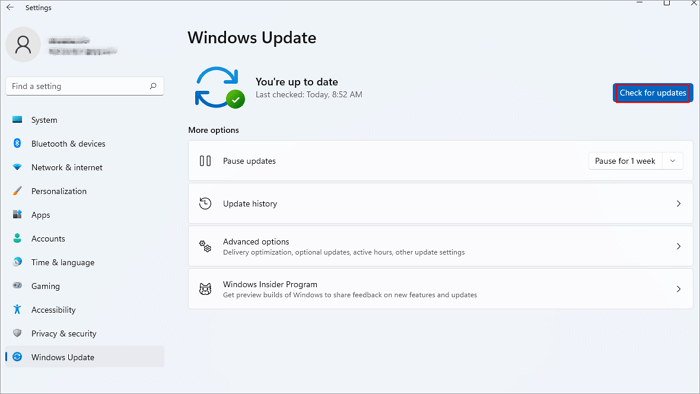Select Personalization in the sidebar
Image resolution: width=700 pixels, height=394 pixels.
coord(85,191)
